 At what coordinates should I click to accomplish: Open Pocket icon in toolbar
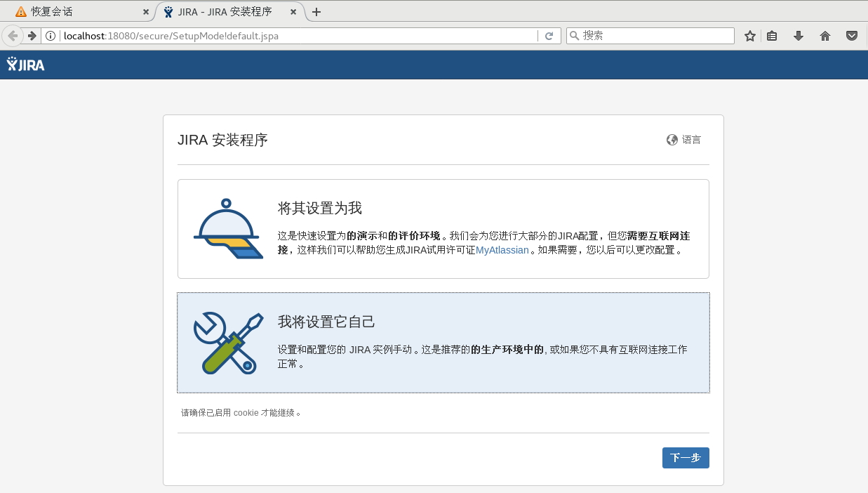point(852,36)
